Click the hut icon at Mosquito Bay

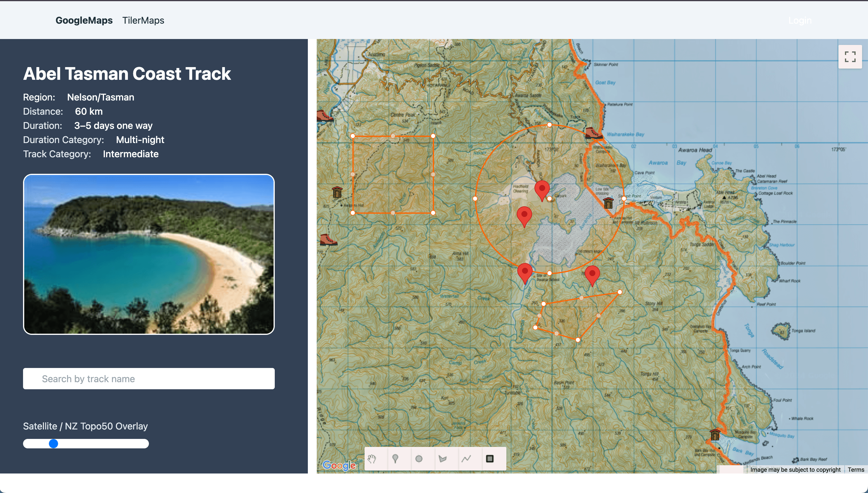point(715,434)
